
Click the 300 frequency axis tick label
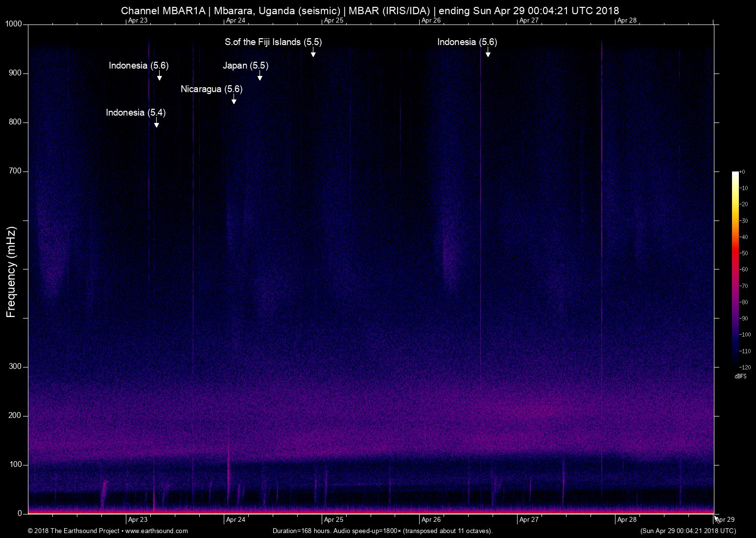click(x=16, y=367)
